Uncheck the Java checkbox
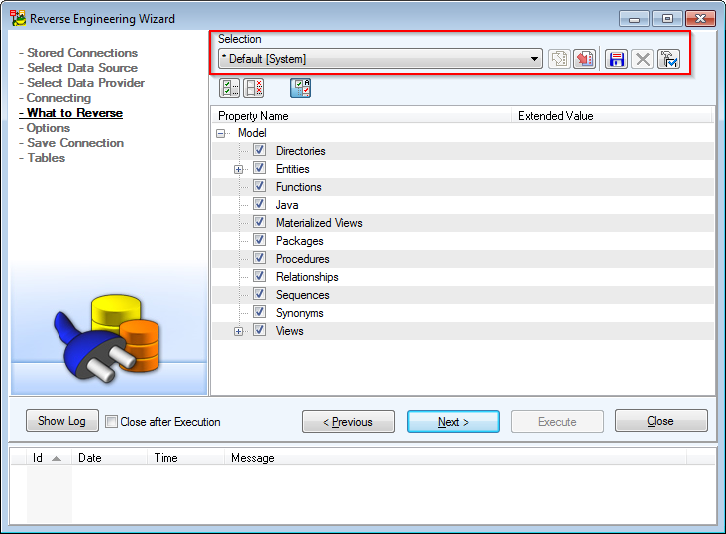Viewport: 726px width, 534px height. pos(259,204)
